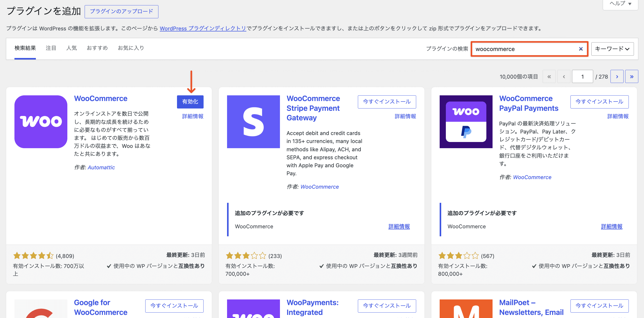Jump to the last results page

coord(632,77)
